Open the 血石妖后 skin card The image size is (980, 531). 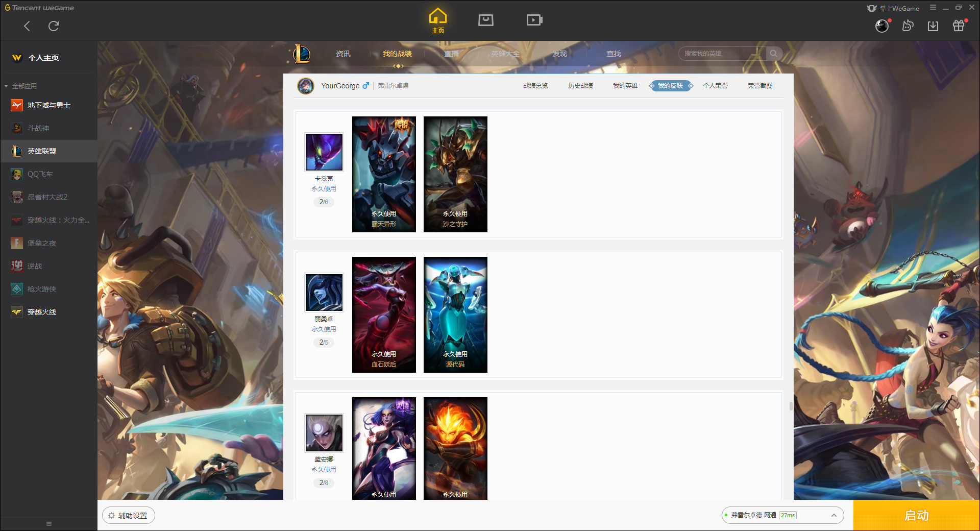[384, 315]
